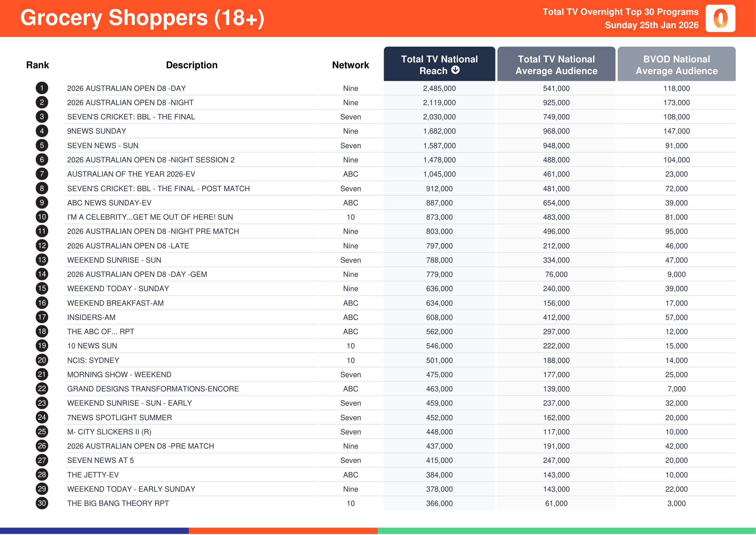Click rank 7 circle badge
The width and height of the screenshot is (756, 535).
42,174
